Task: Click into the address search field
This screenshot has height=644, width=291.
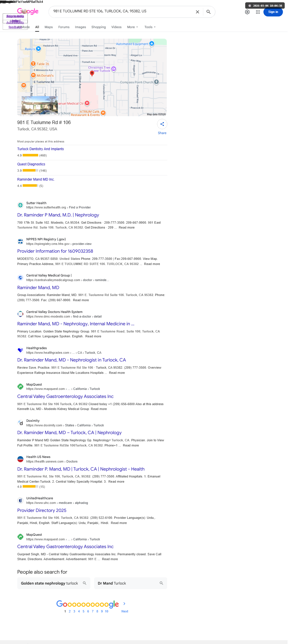Action: [x=122, y=11]
